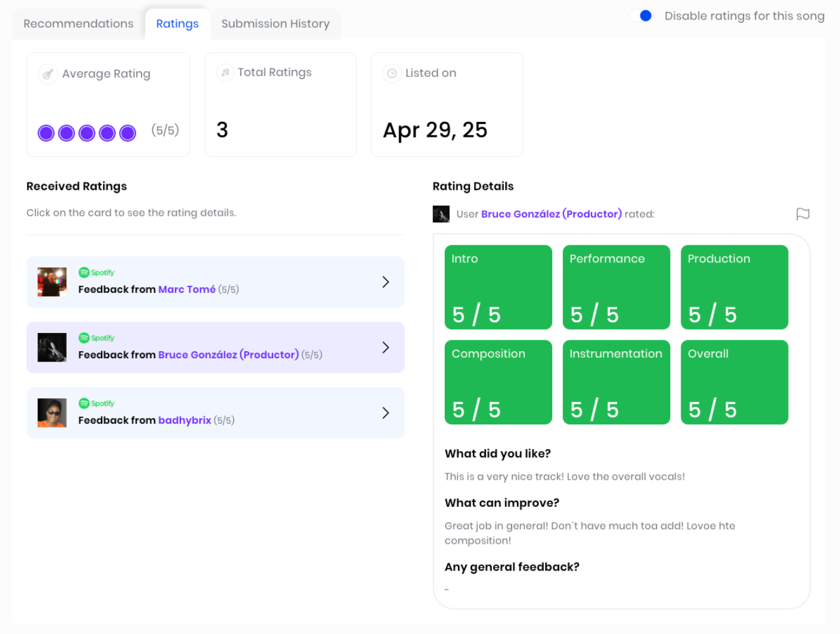Screen dimensions: 840x634
Task: Click the guitar icon beside Average Rating
Action: coord(48,74)
